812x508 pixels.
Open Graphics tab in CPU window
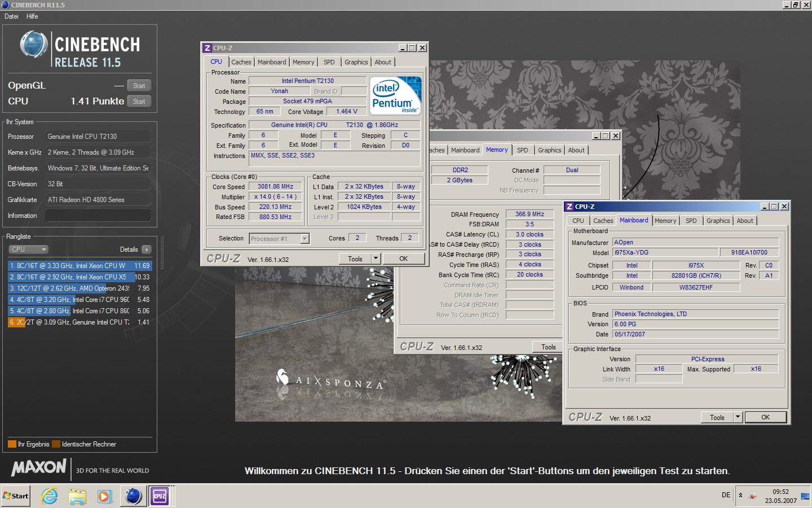pyautogui.click(x=356, y=62)
